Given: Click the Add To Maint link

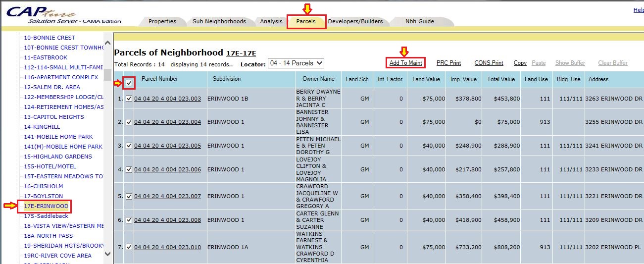Looking at the screenshot, I should coord(405,63).
